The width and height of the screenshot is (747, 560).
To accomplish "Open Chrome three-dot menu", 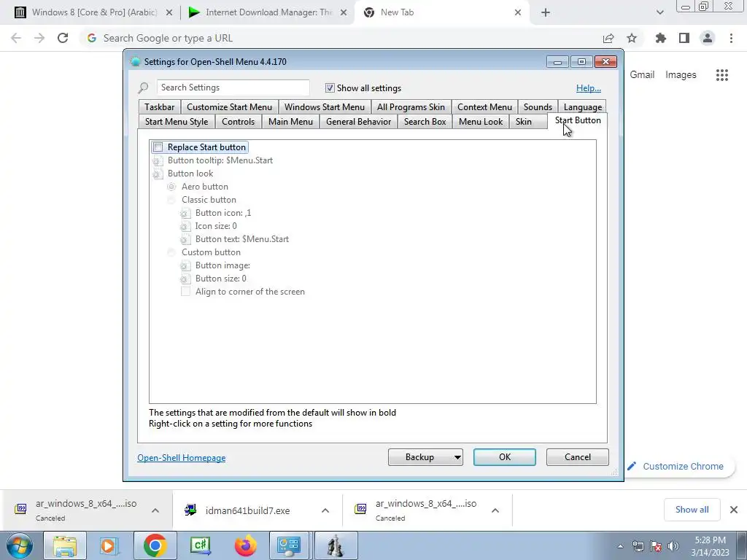I will (731, 38).
